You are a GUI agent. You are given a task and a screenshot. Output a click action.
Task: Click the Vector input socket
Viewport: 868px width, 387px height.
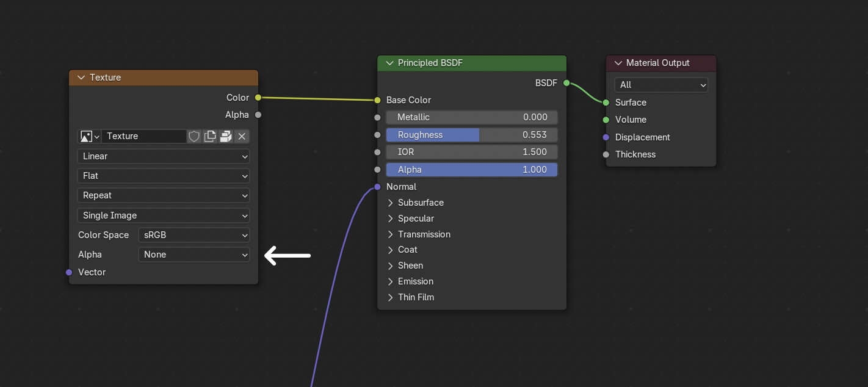pos(69,272)
